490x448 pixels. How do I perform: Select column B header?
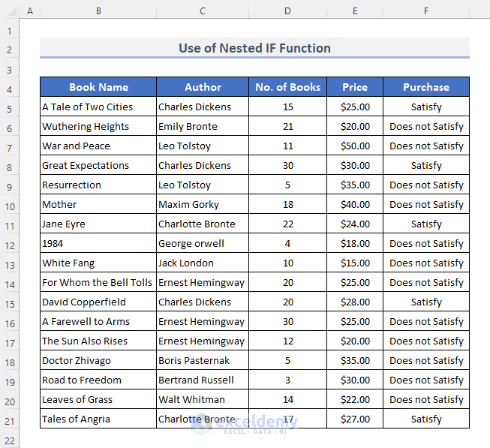pos(98,11)
